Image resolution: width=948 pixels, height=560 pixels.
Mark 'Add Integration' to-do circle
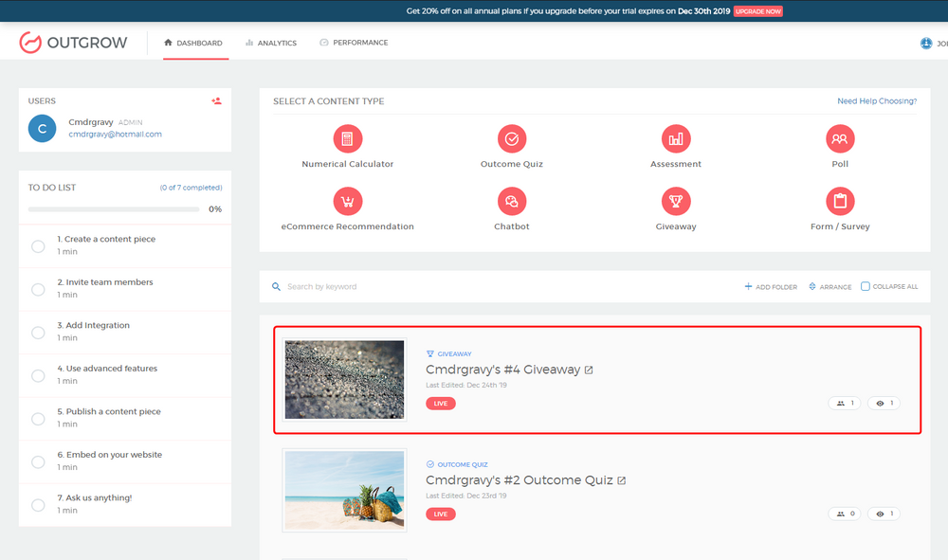[38, 333]
